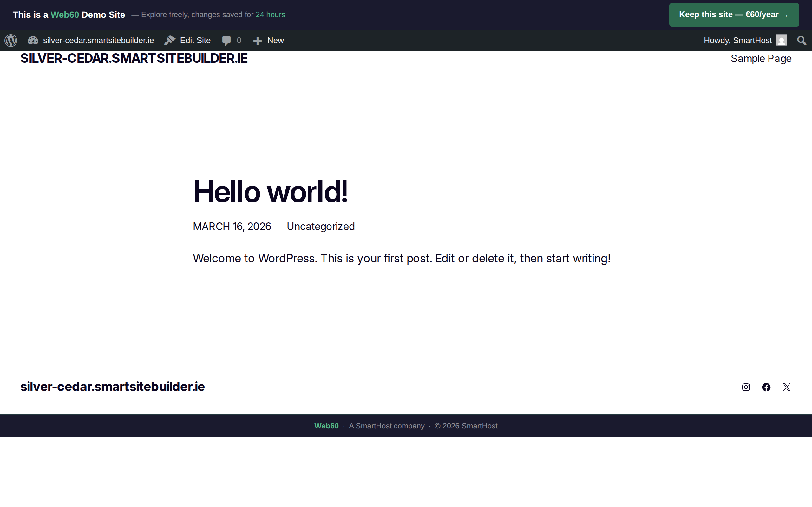Open the New content menu
Image resolution: width=812 pixels, height=507 pixels.
[x=275, y=41]
